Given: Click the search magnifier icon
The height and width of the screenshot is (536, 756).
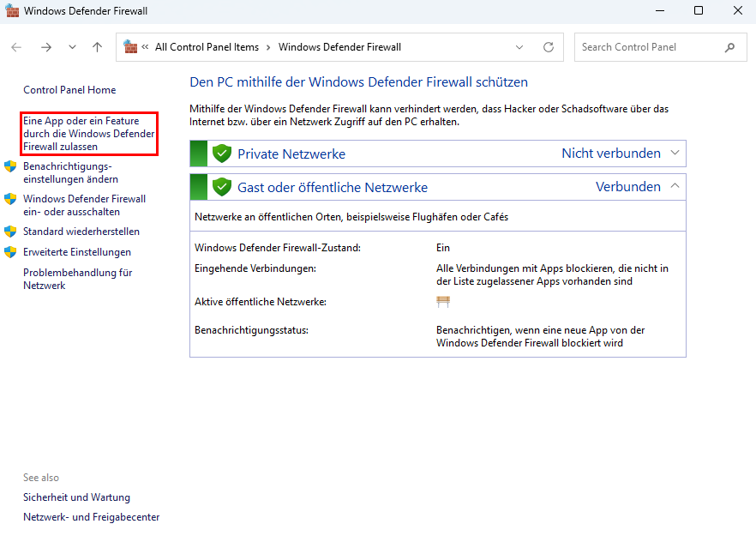Looking at the screenshot, I should tap(729, 47).
